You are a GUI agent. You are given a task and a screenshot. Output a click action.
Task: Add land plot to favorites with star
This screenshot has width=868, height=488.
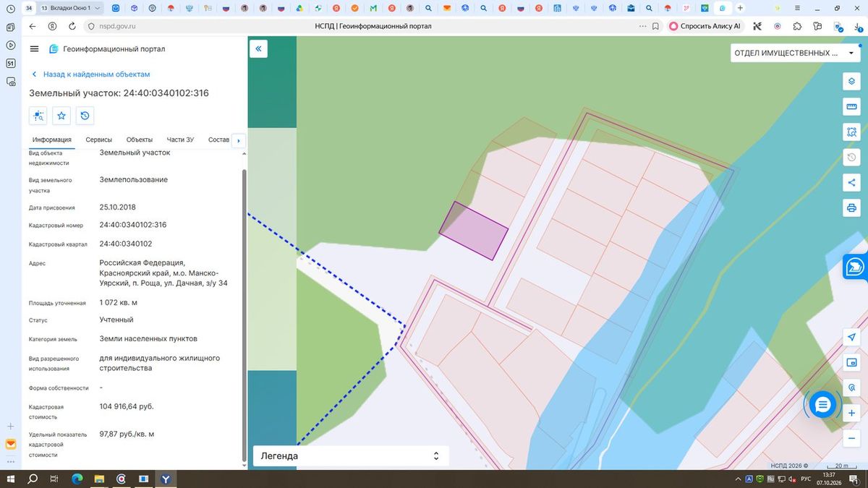coord(62,116)
